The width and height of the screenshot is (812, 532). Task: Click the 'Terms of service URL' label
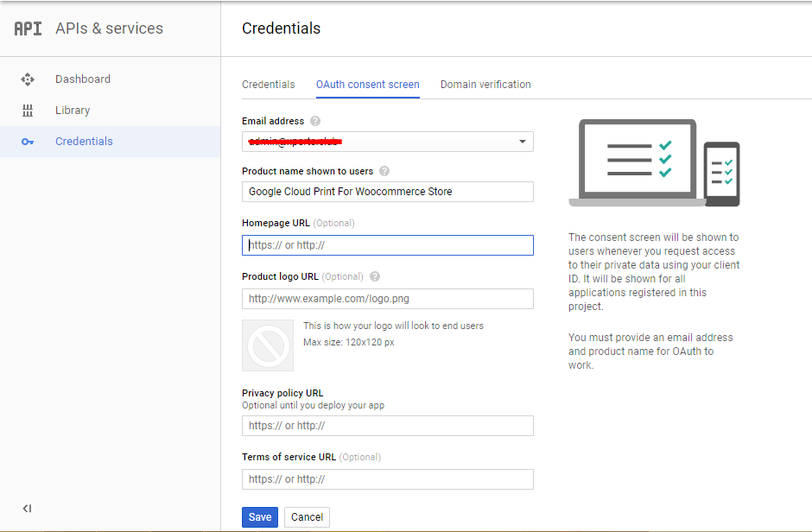coord(289,457)
